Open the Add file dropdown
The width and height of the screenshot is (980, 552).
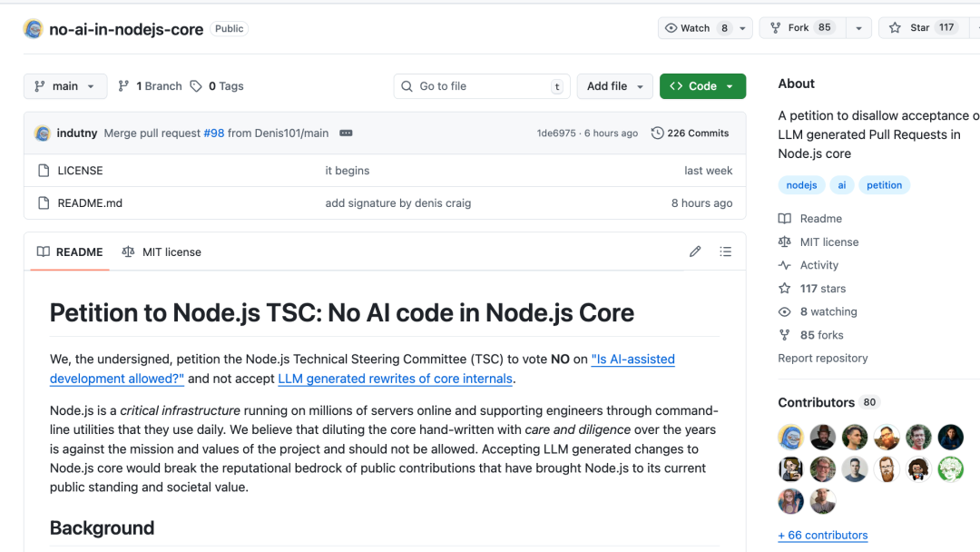(x=614, y=85)
